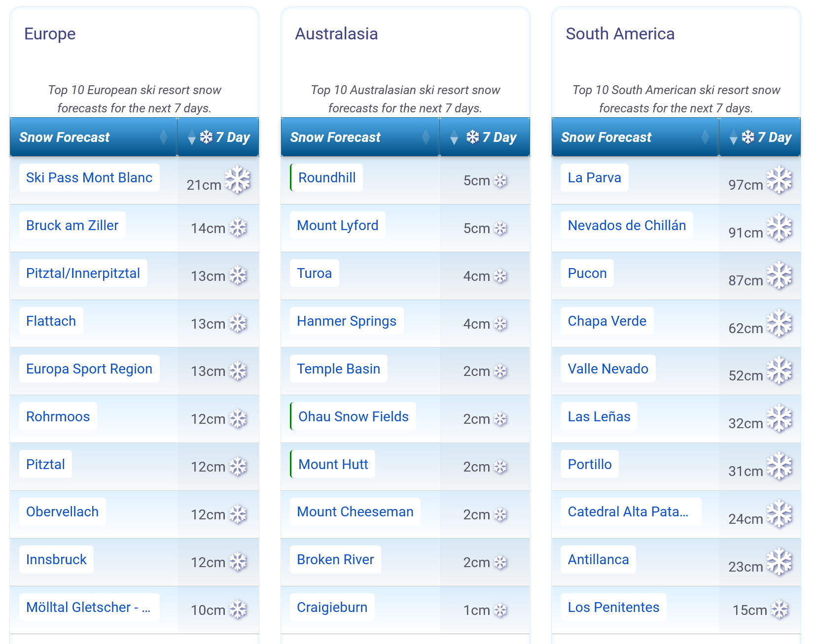817x644 pixels.
Task: Click the snowflake icon in Craigieburn row
Action: [500, 610]
